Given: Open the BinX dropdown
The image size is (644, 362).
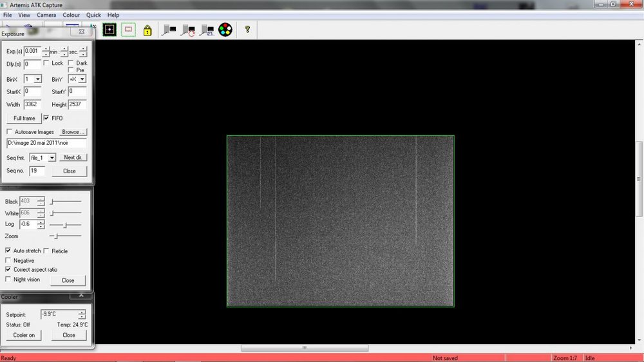Looking at the screenshot, I should click(38, 79).
